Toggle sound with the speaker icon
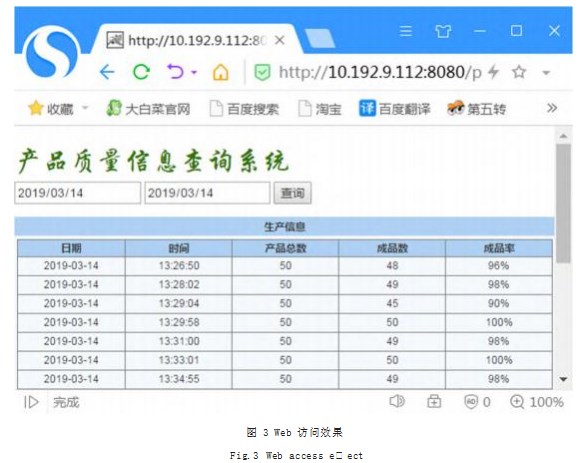Viewport: 587px width, 463px height. coord(397,401)
